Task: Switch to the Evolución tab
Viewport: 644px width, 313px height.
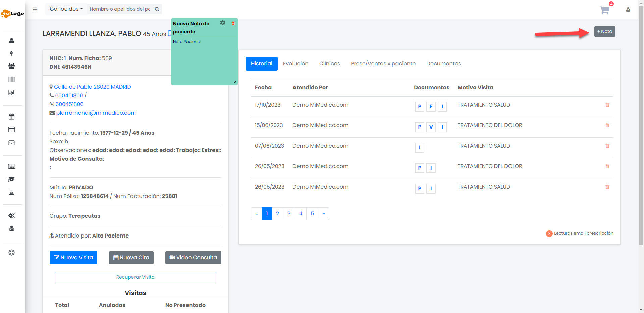Action: tap(296, 64)
